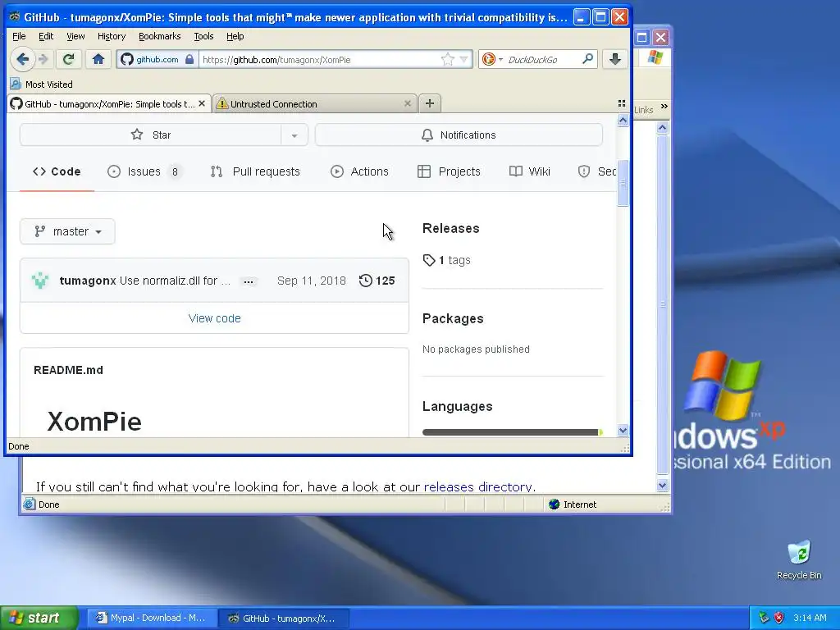Open the Windows Start menu
840x630 pixels.
pyautogui.click(x=39, y=618)
